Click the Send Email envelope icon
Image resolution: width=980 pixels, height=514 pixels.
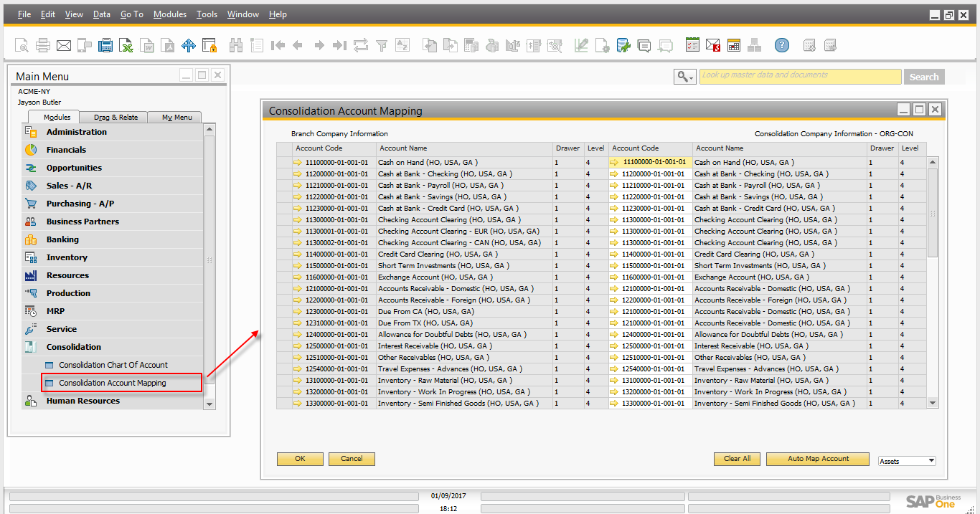click(x=64, y=46)
